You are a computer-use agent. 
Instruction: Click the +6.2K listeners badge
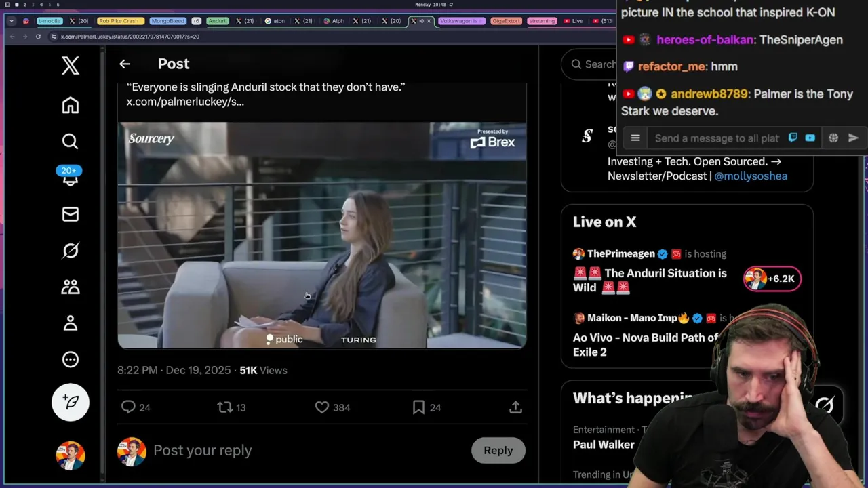pos(772,279)
